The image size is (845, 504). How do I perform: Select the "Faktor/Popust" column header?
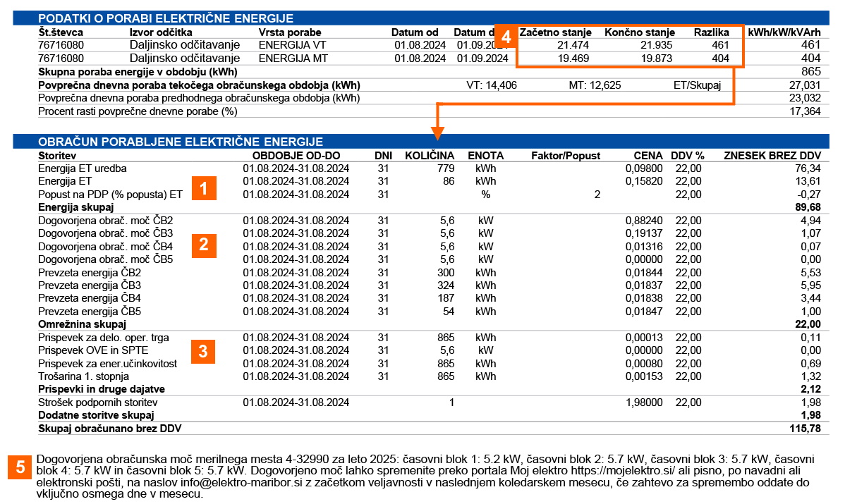pyautogui.click(x=565, y=156)
